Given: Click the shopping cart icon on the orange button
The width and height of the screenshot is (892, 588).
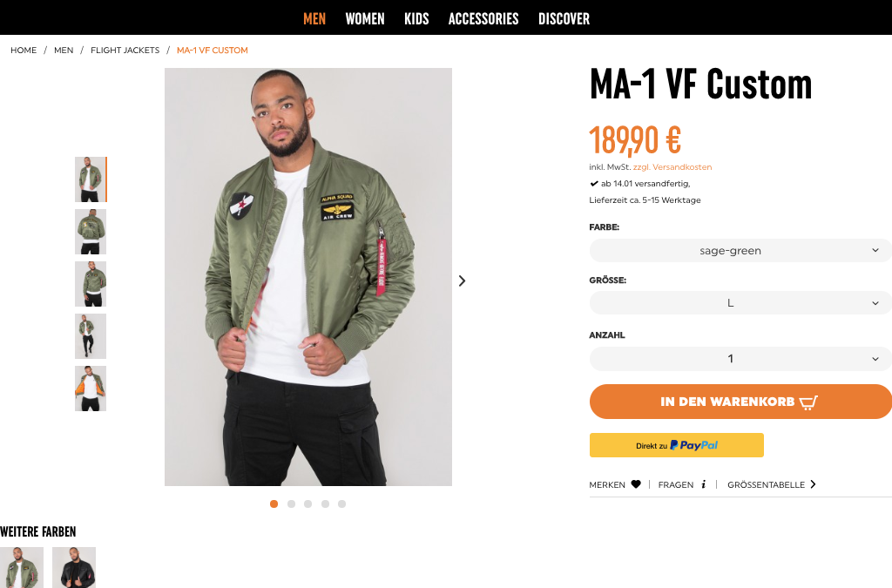Looking at the screenshot, I should 808,402.
